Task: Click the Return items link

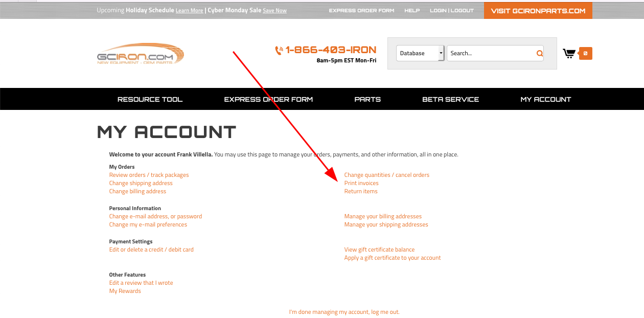Action: click(361, 191)
